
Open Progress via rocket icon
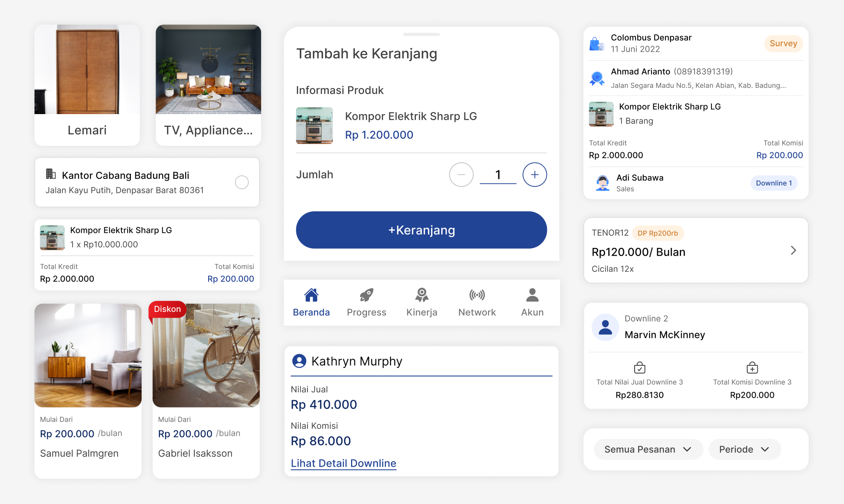pyautogui.click(x=366, y=295)
